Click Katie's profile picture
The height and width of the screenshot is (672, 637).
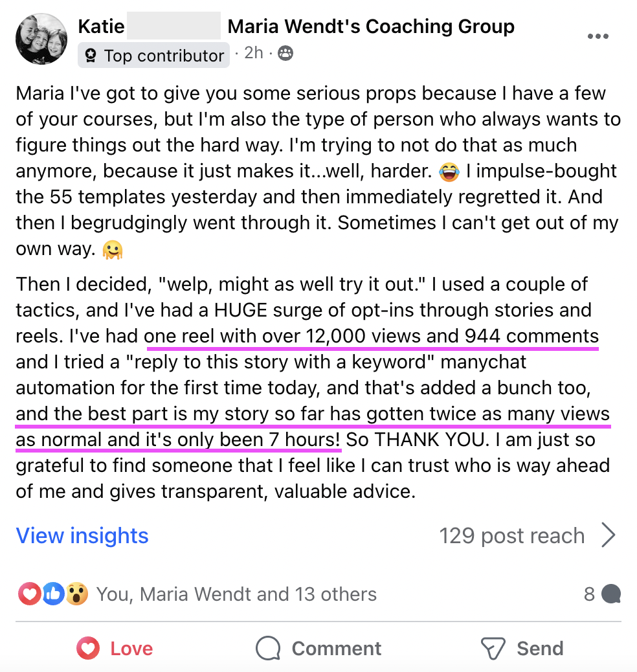point(41,39)
